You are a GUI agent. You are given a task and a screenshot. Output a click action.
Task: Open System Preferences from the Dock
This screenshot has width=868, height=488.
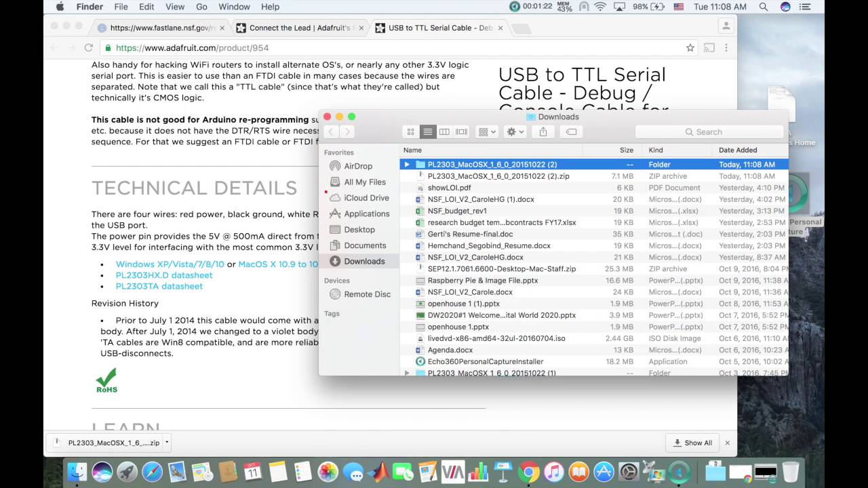pyautogui.click(x=629, y=472)
